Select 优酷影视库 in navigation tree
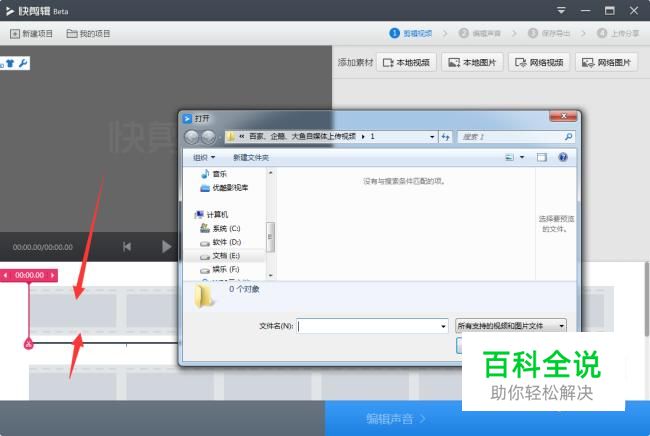This screenshot has height=436, width=650. (x=224, y=188)
